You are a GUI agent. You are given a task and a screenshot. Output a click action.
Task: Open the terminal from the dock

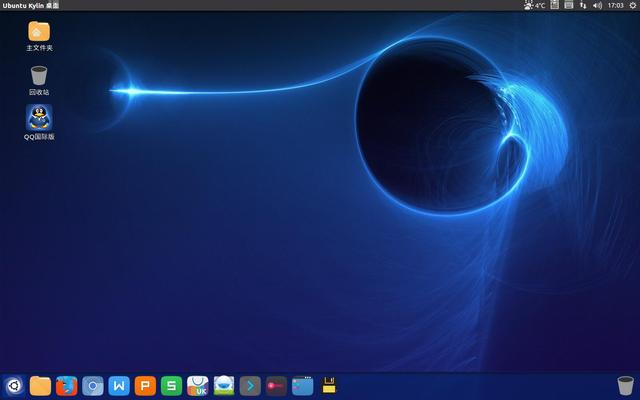[250, 385]
